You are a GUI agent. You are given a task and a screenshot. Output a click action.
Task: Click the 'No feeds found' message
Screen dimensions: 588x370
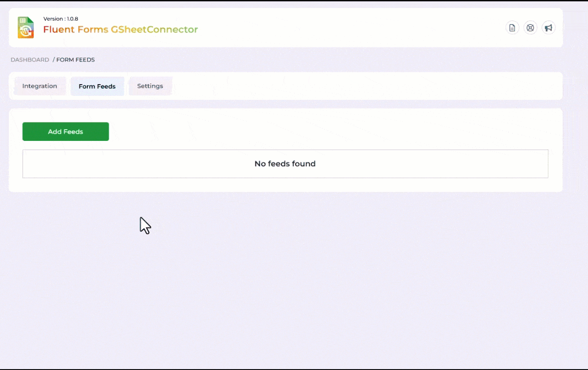[x=285, y=164]
